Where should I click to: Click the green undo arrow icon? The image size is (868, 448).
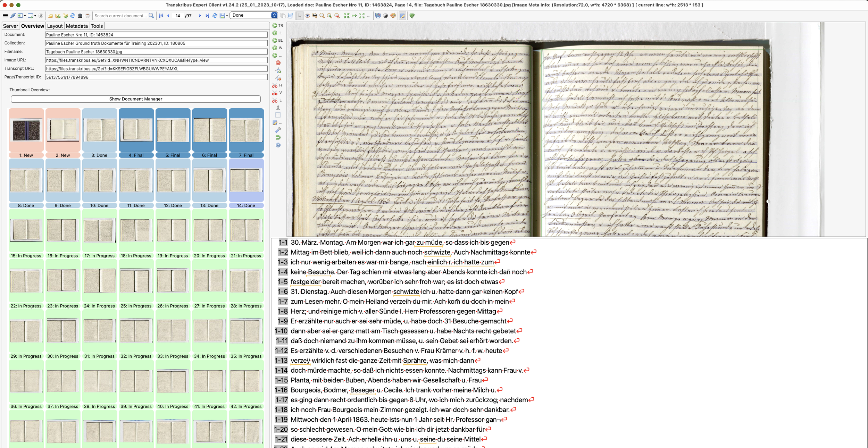[x=278, y=138]
